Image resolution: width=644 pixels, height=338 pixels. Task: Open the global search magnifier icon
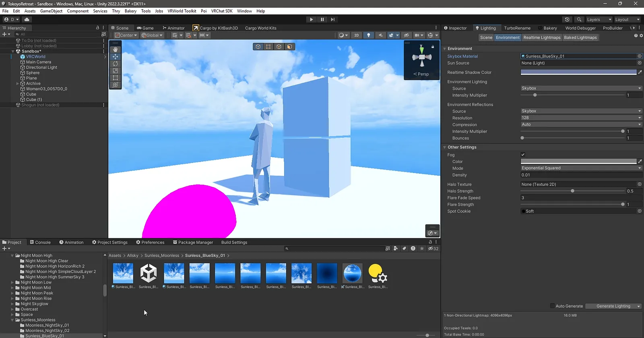point(579,19)
